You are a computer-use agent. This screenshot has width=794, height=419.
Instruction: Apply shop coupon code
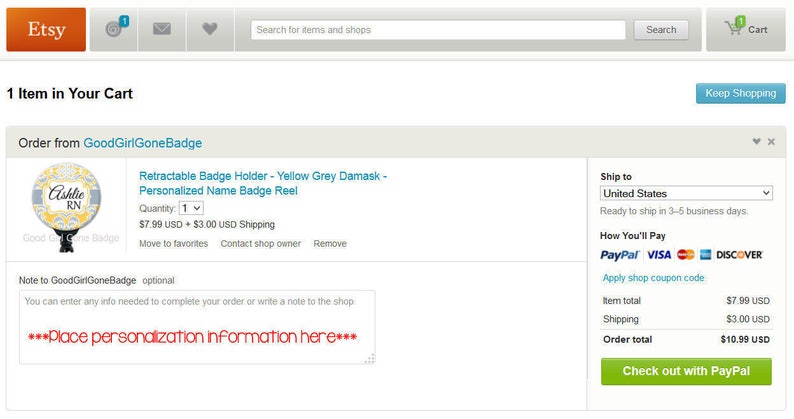click(x=653, y=278)
